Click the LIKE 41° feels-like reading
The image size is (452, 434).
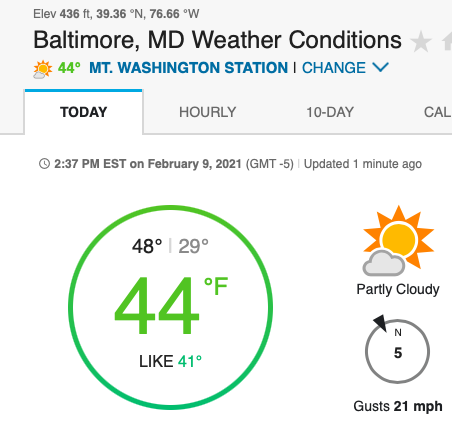[x=170, y=361]
